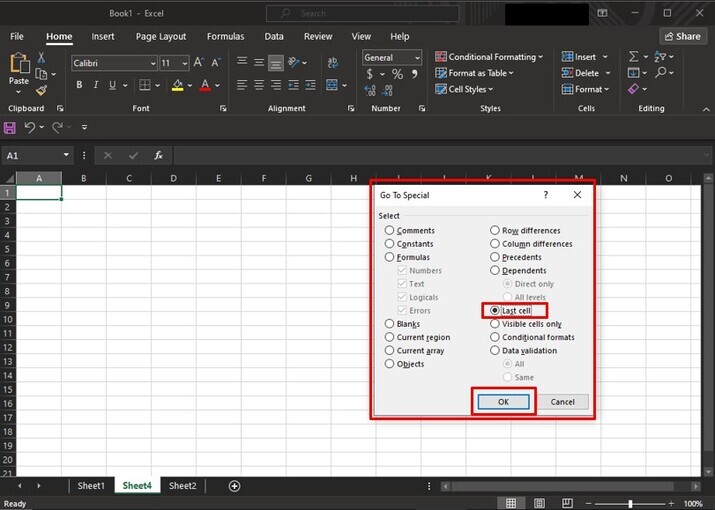Apply Italic formatting to the cell
This screenshot has height=510, width=715.
coord(98,86)
